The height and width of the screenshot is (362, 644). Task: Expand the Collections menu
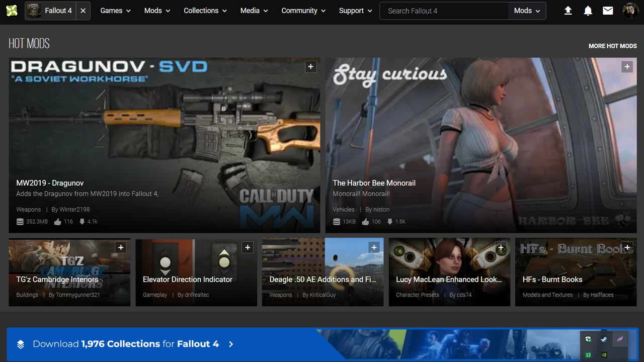(205, 11)
